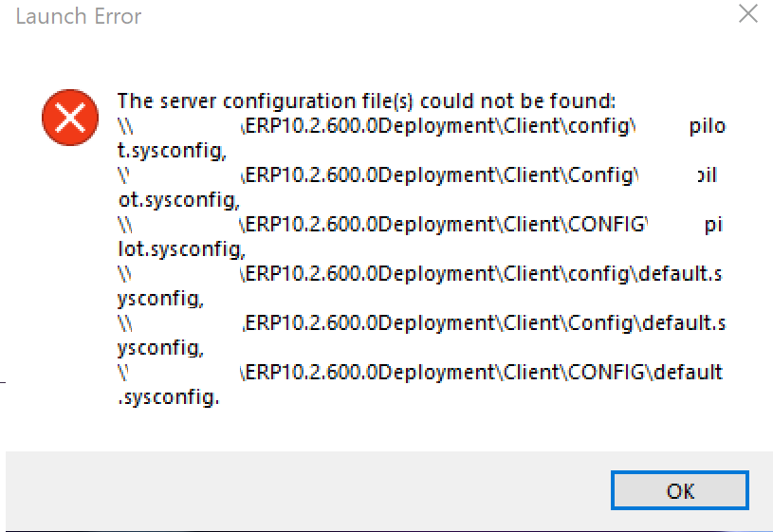The image size is (773, 532).
Task: Click 'ysconfig,' below the lowercase config\default.s line
Action: tap(160, 299)
